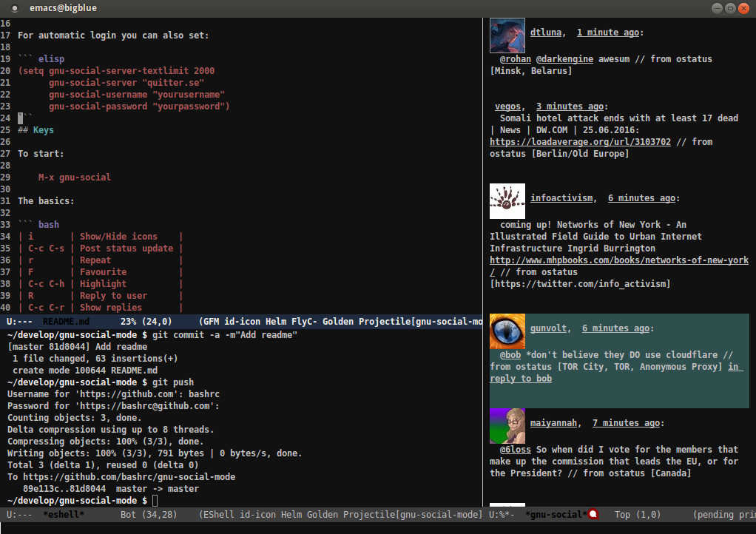Follow the @6loss mention link
This screenshot has width=756, height=534.
[516, 449]
